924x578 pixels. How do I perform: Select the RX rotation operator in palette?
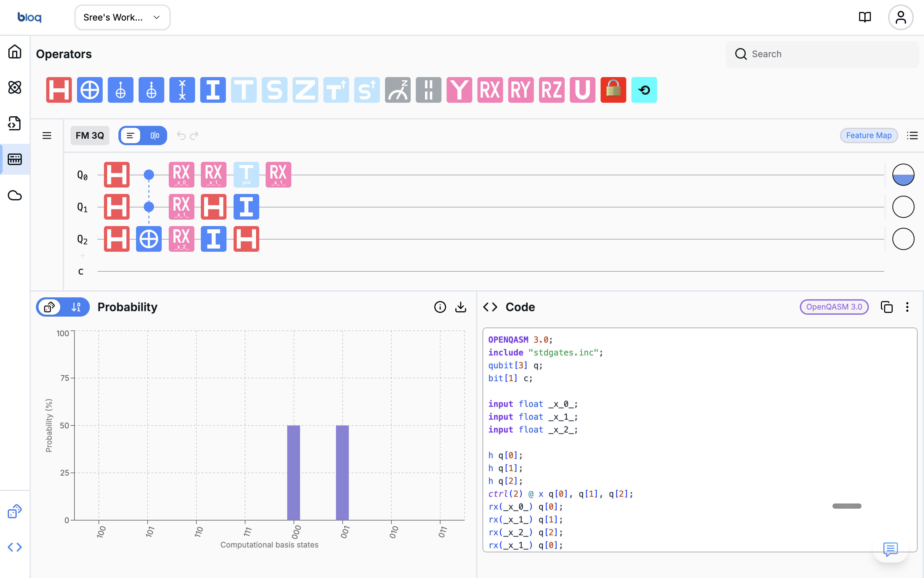tap(490, 90)
